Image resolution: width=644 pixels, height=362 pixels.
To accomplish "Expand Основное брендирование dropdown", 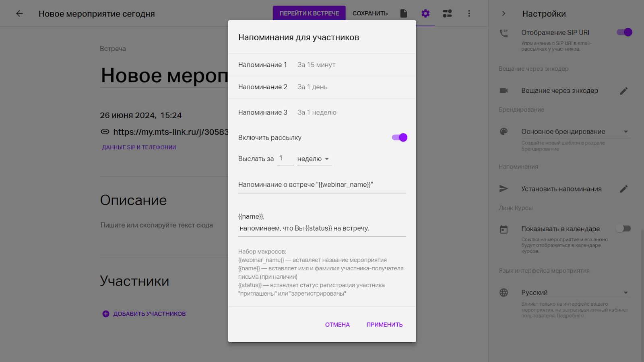I will (x=576, y=132).
